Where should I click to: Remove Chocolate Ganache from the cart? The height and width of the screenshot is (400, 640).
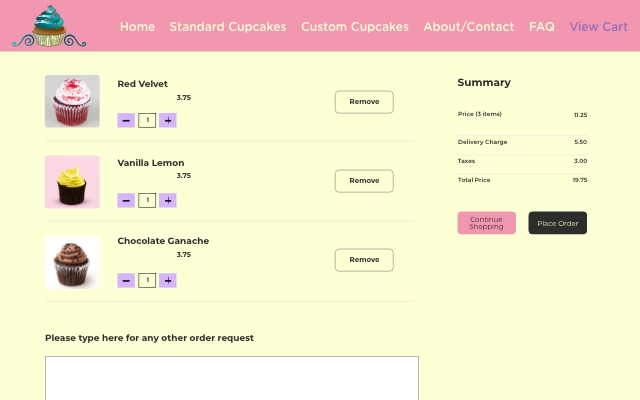pyautogui.click(x=364, y=260)
